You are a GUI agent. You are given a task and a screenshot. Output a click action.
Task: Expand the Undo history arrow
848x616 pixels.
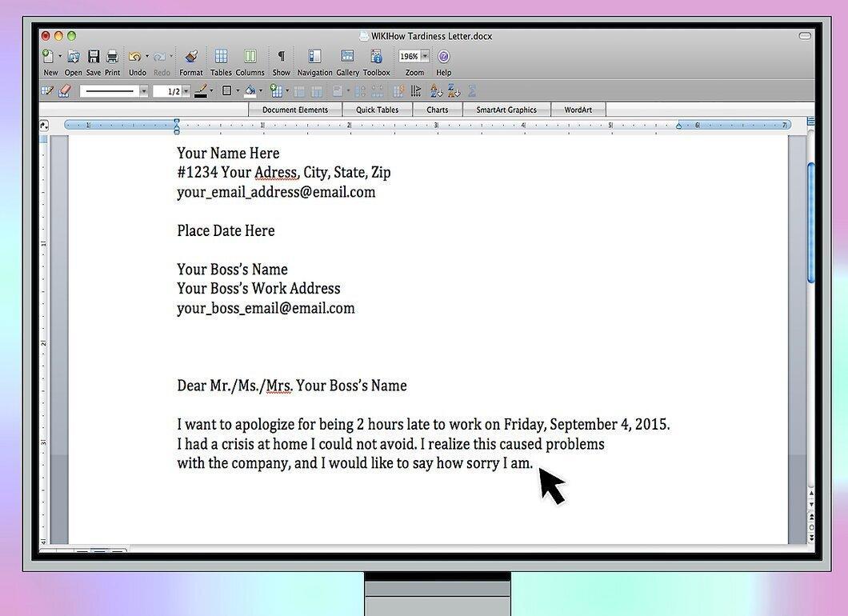pyautogui.click(x=147, y=56)
